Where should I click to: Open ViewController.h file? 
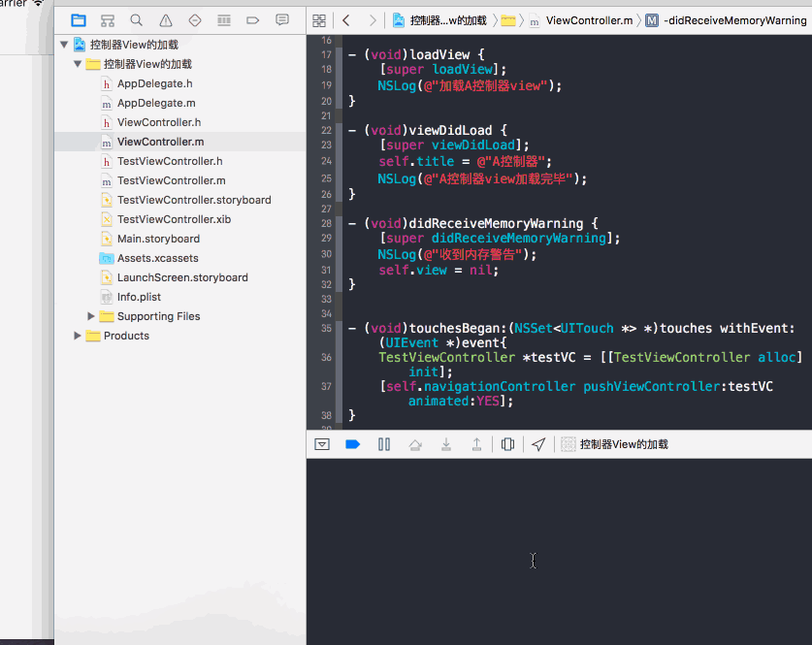(x=158, y=122)
